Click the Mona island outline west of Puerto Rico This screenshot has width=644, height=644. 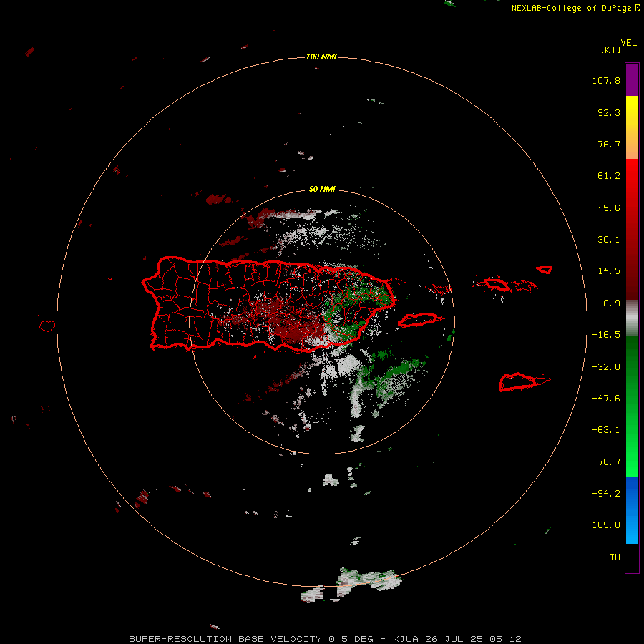(x=47, y=326)
